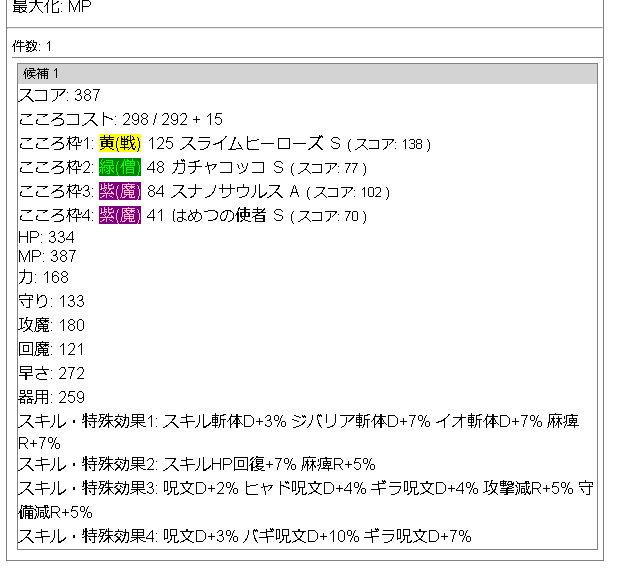Click スナノサウルス A text

(x=235, y=192)
